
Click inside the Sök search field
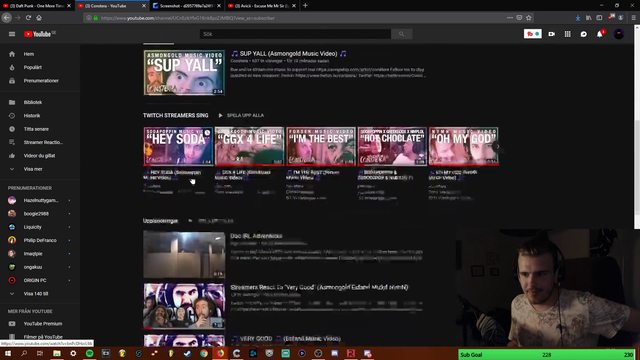coord(295,34)
